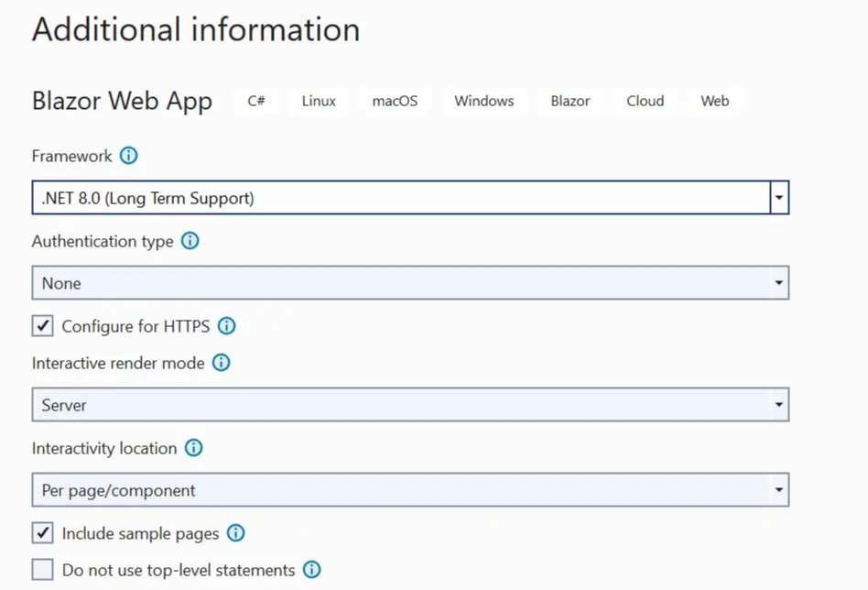Click the Linux tag
868x590 pixels.
[319, 101]
